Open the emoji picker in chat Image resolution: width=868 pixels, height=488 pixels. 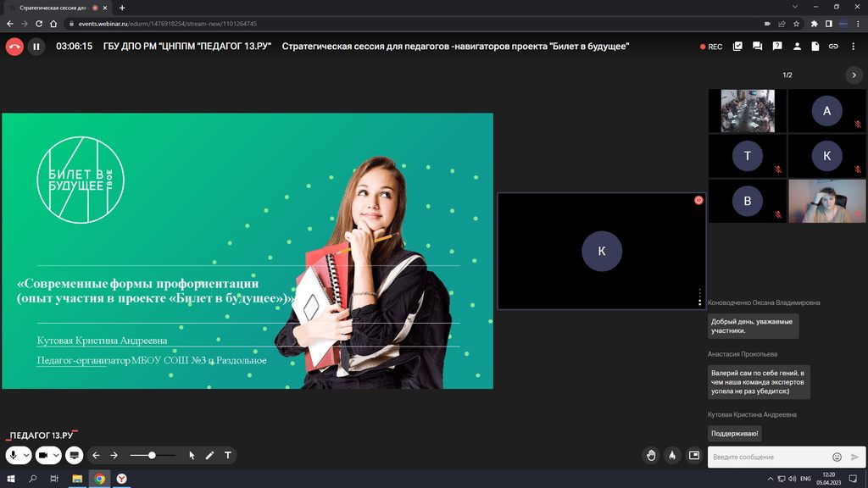tap(837, 457)
